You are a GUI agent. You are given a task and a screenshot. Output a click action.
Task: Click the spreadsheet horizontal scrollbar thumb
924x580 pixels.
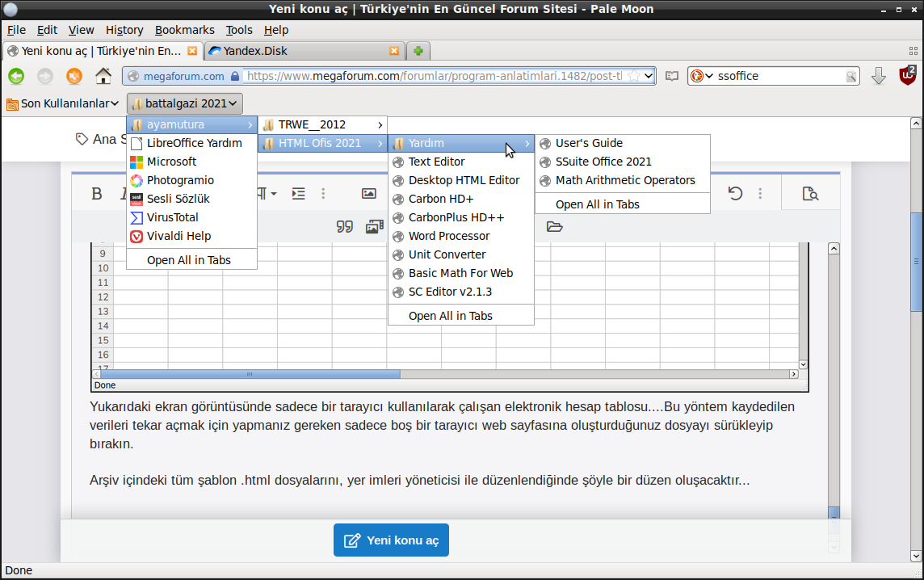[x=250, y=374]
